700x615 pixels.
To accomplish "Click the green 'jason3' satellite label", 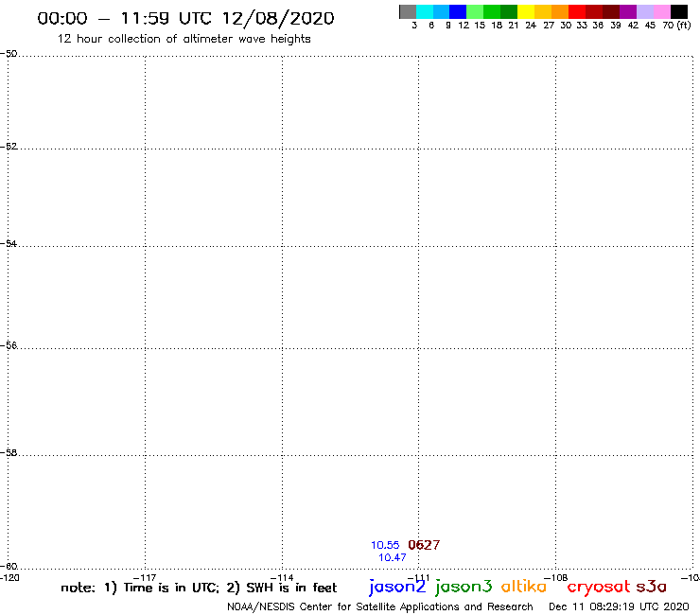I will tap(464, 587).
